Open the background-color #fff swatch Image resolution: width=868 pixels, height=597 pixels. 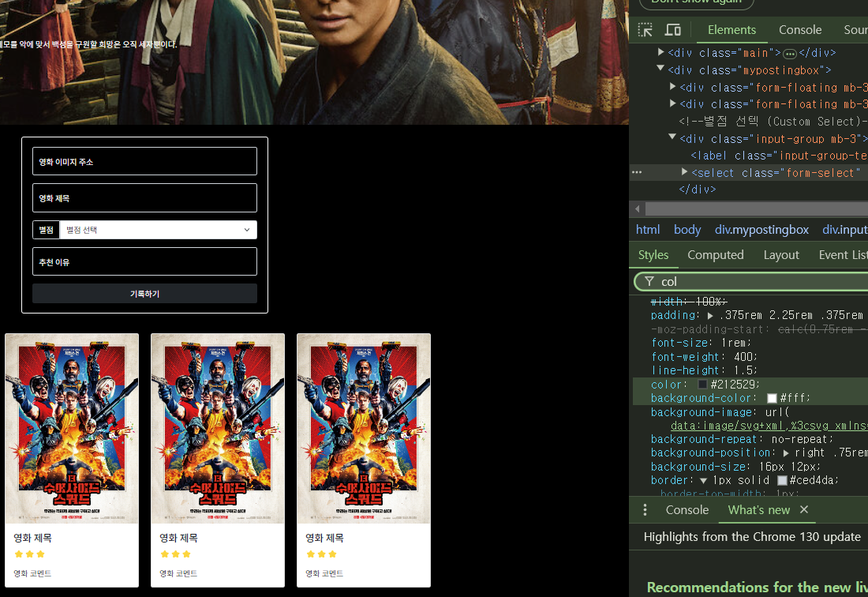pos(773,398)
